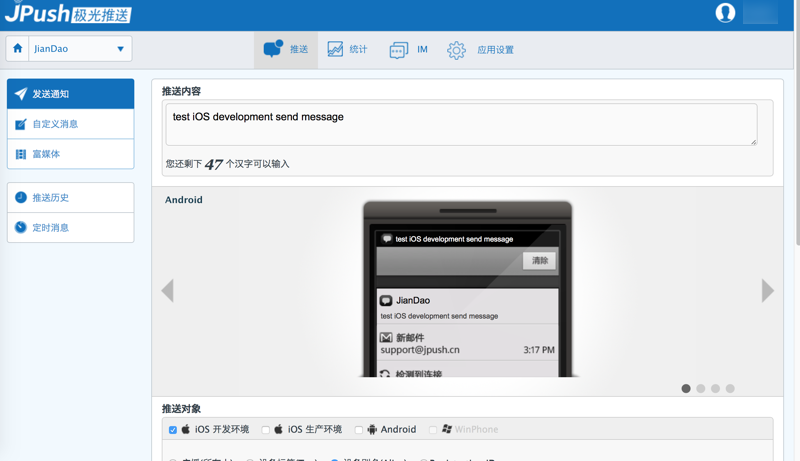800x461 pixels.
Task: Click the username box beside avatar
Action: tap(760, 13)
